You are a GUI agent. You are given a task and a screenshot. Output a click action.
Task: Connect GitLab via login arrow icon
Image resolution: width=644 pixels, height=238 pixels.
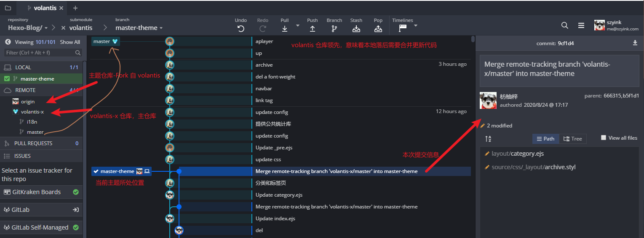[76, 210]
